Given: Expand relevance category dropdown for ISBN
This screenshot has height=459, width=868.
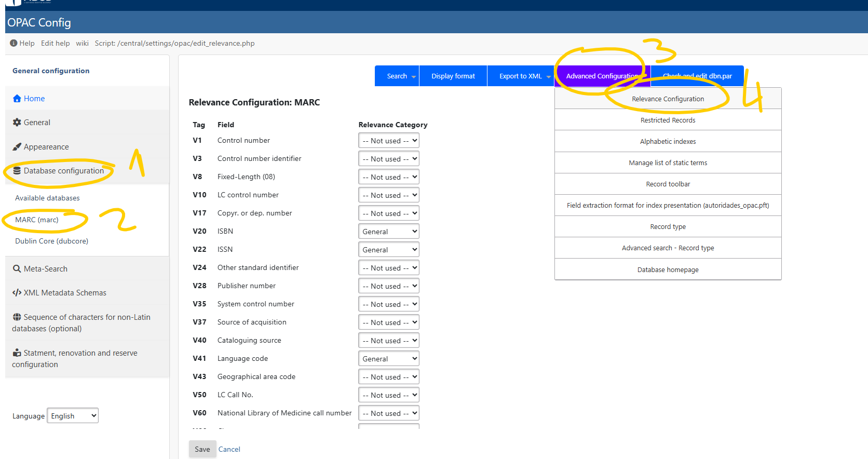Looking at the screenshot, I should point(388,232).
